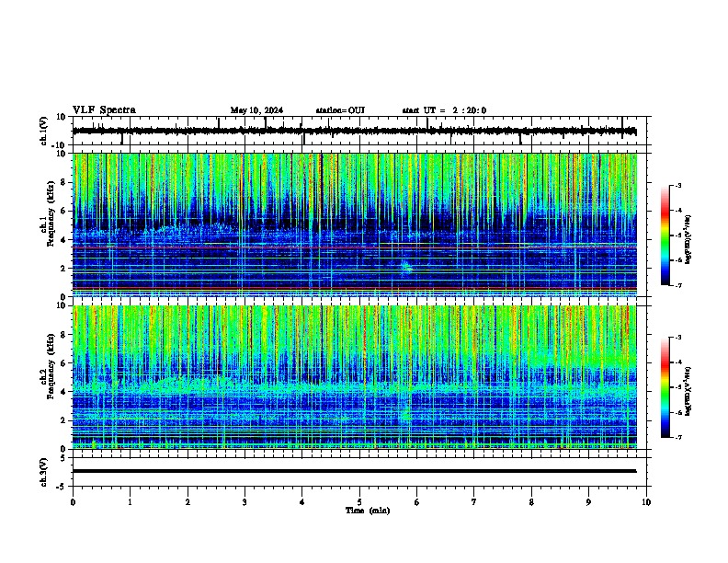Click the ch.1 log(PSD) color scale title
The height and width of the screenshot is (563, 728).
click(x=689, y=239)
